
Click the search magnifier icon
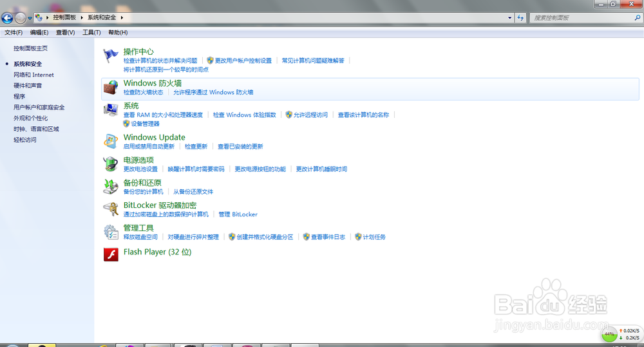coord(637,17)
